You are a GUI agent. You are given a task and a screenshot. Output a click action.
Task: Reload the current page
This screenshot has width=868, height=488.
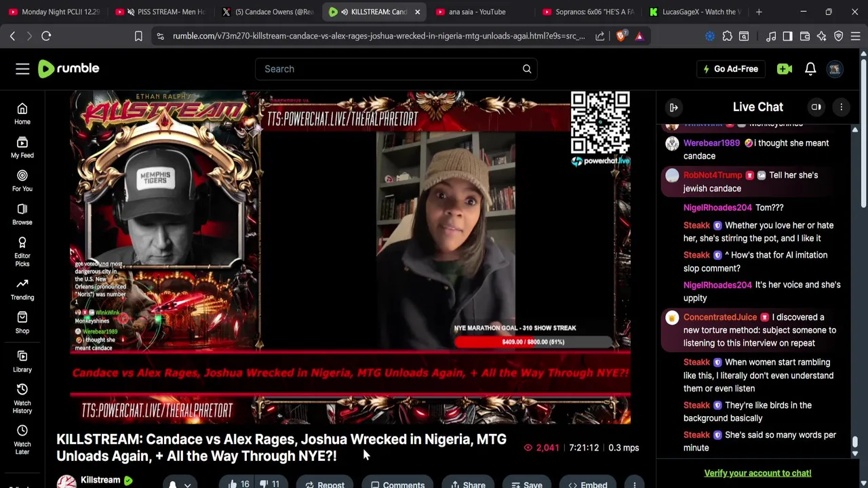coord(46,36)
